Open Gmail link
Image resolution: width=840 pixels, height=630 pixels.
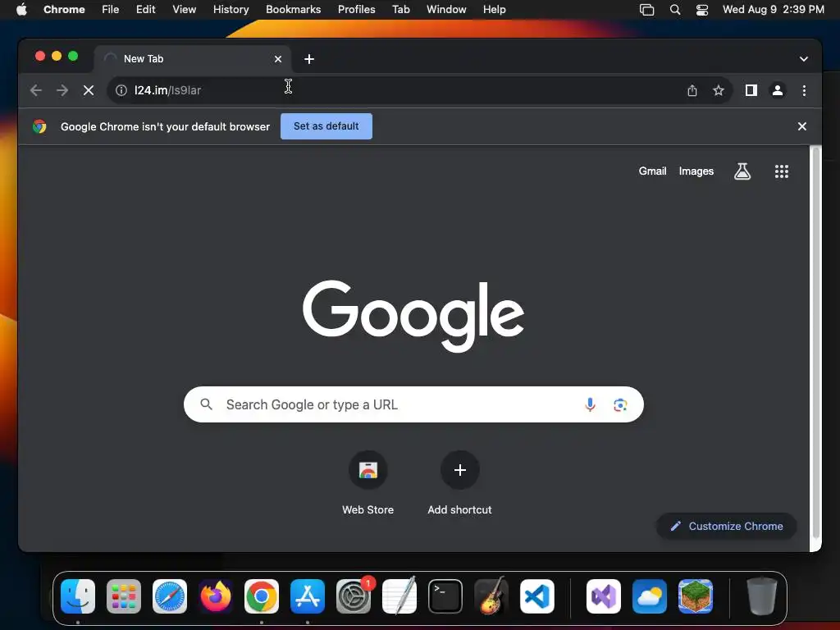tap(652, 171)
